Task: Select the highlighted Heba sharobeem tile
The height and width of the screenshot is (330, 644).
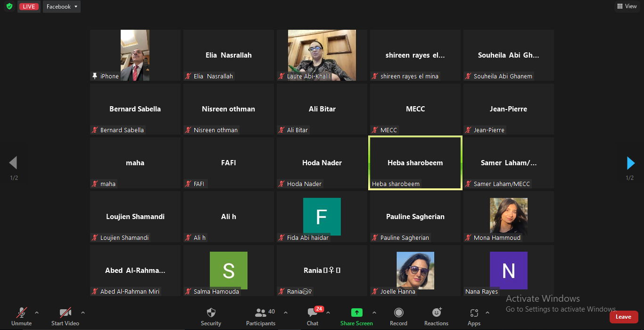Action: point(415,163)
